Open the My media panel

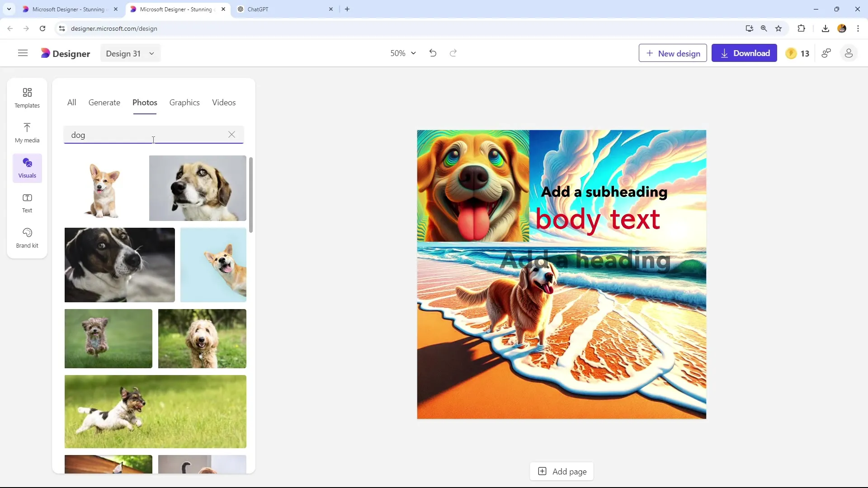tap(27, 133)
